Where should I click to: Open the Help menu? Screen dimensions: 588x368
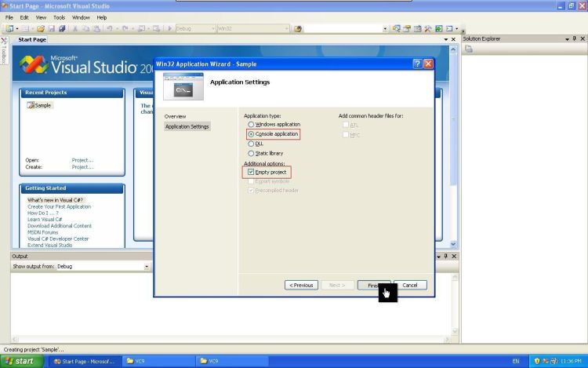tap(102, 17)
